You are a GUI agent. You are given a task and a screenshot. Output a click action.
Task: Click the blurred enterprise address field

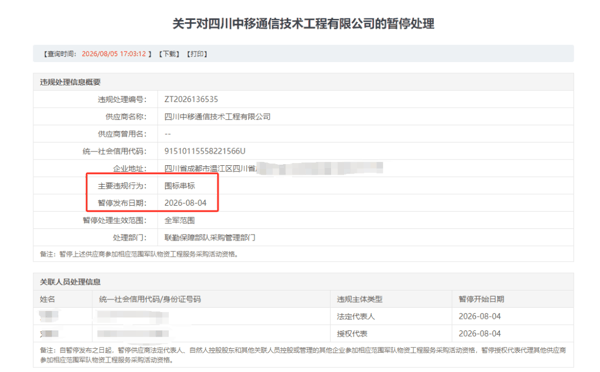273,168
